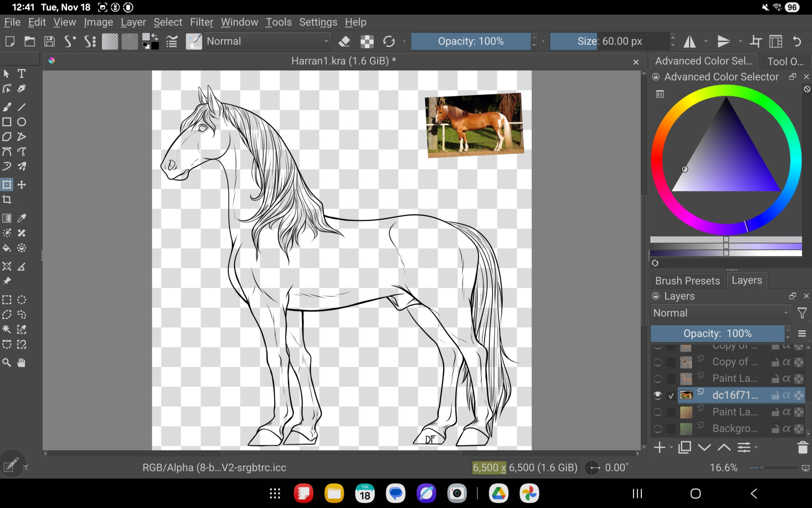
Task: Uncheck the dc16f71 layer checkbox
Action: [671, 396]
